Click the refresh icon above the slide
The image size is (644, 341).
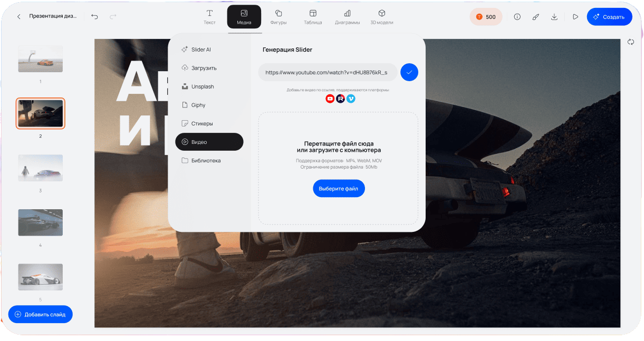coord(631,42)
